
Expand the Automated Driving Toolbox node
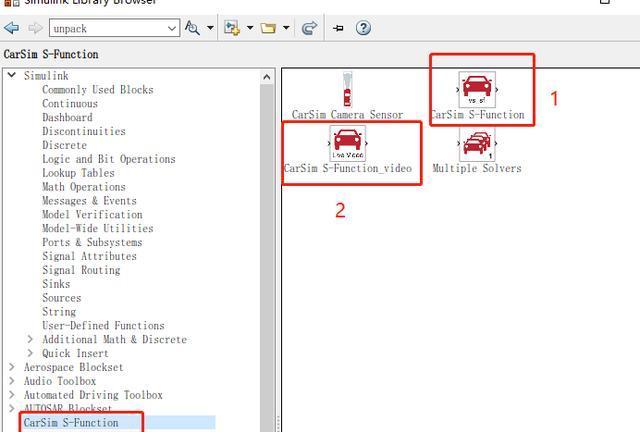coord(12,395)
